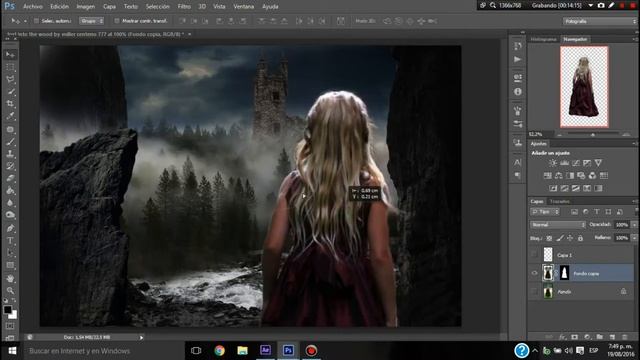This screenshot has height=360, width=640.
Task: Hide the Fondo copia layer
Action: (x=534, y=273)
